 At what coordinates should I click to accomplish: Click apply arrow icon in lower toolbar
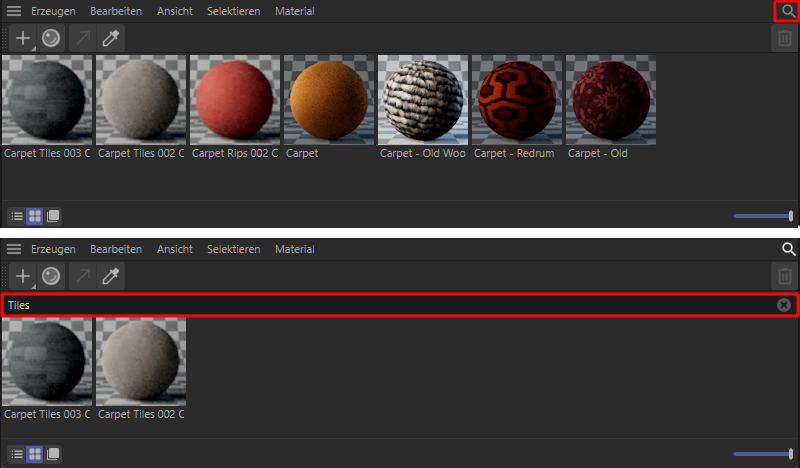click(83, 276)
